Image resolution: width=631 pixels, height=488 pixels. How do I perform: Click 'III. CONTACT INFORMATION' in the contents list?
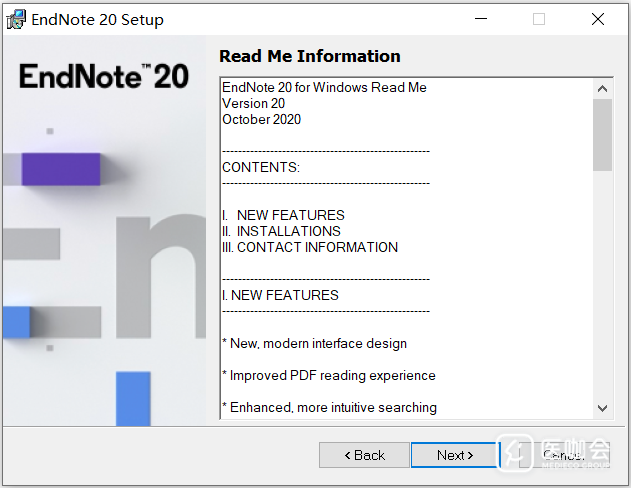click(310, 247)
